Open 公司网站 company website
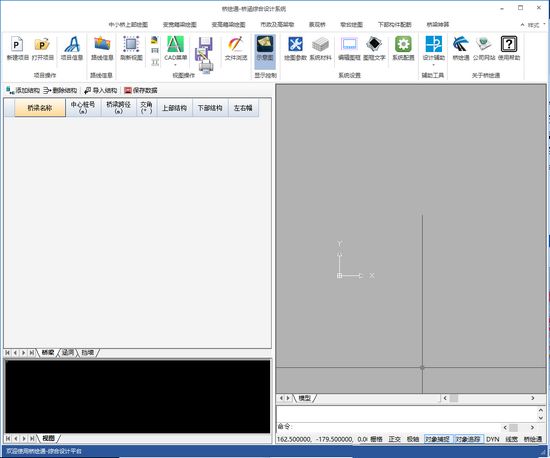Viewport: 550px width, 458px height. [x=484, y=48]
